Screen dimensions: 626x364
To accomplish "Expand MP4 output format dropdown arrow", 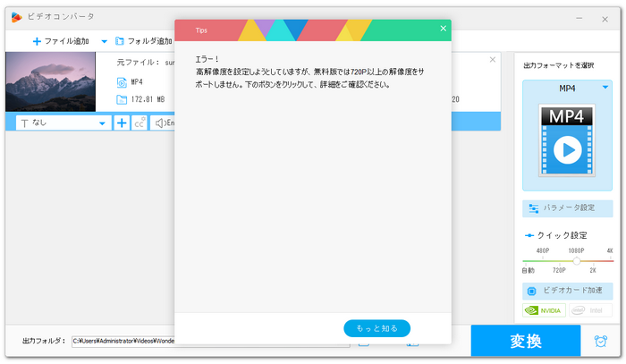I will [605, 87].
